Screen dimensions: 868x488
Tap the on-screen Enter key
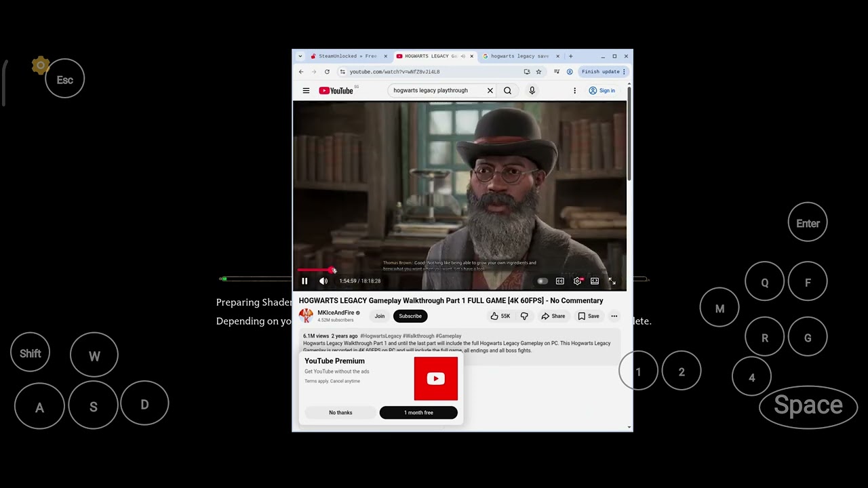point(808,224)
